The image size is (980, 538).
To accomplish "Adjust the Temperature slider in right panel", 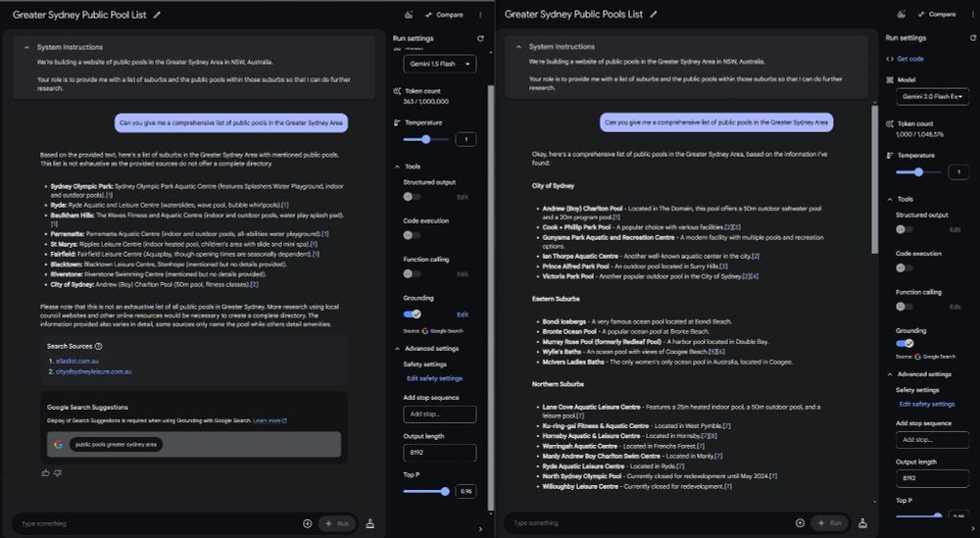I will coord(918,172).
